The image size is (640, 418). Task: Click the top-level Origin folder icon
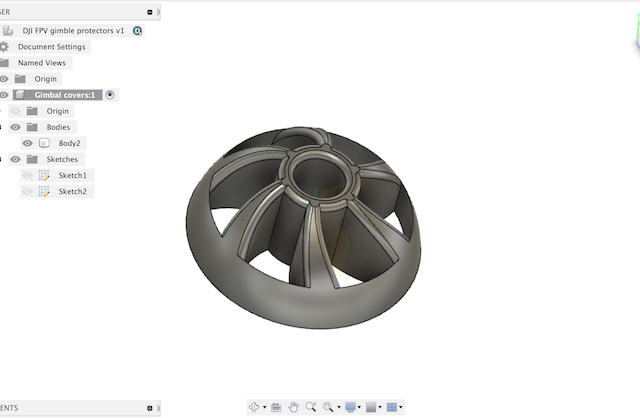(x=20, y=79)
